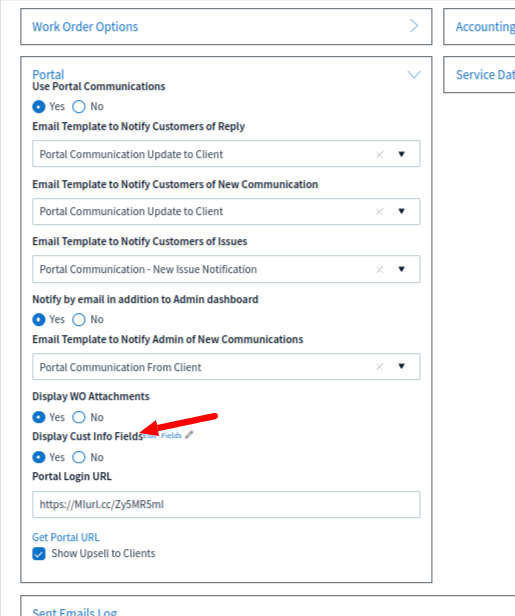Select No for Display Cust Info Fields
515x616 pixels.
coord(79,457)
